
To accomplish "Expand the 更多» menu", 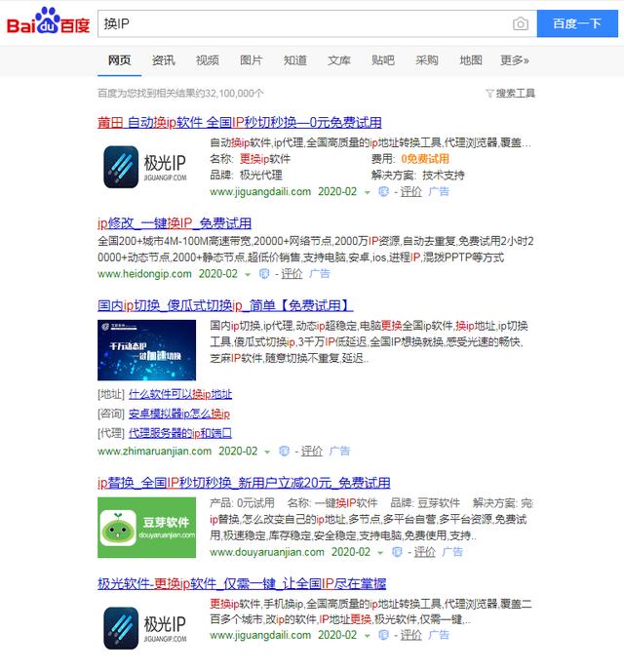I will click(514, 60).
